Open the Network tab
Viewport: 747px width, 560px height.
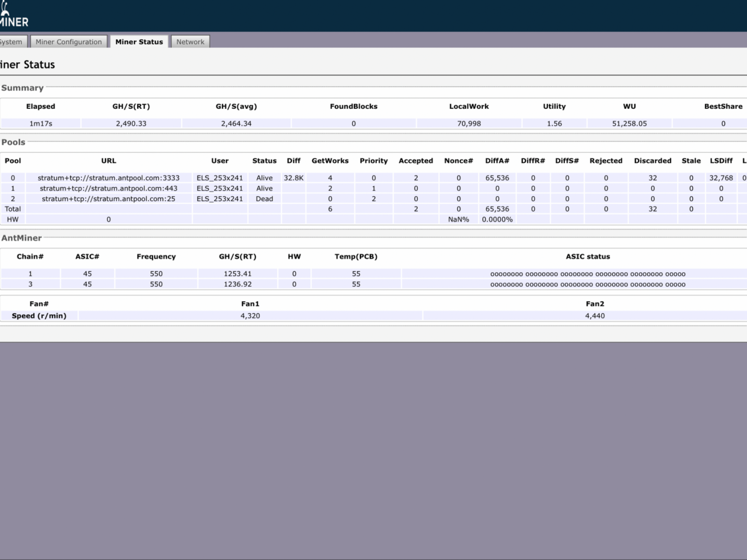click(x=190, y=42)
